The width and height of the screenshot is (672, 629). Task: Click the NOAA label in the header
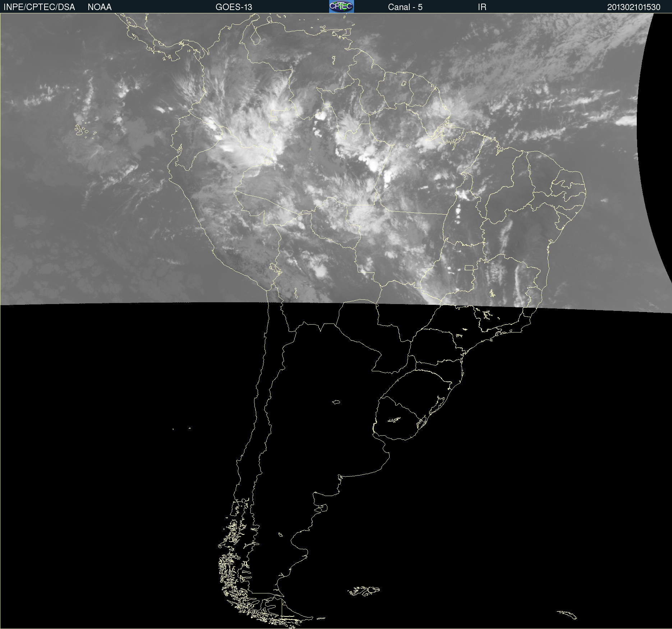100,7
